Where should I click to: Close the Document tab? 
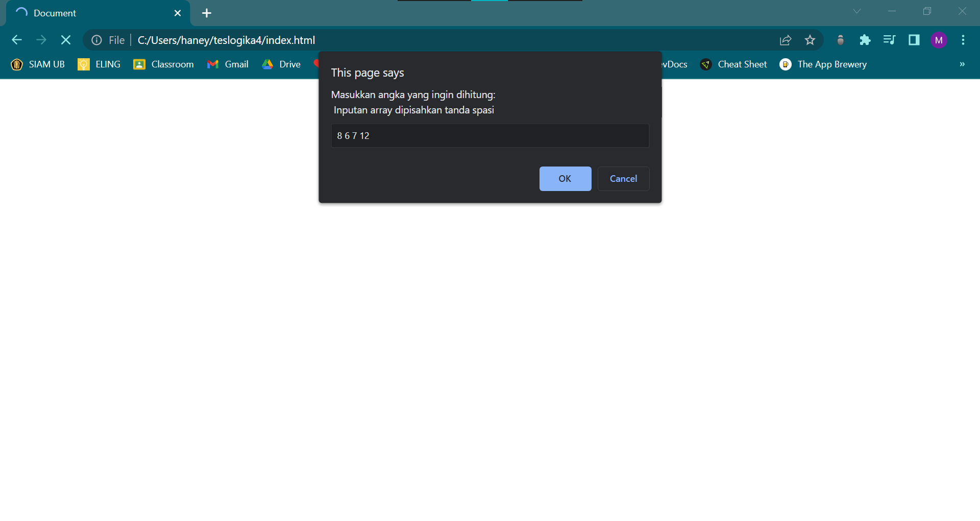point(178,13)
